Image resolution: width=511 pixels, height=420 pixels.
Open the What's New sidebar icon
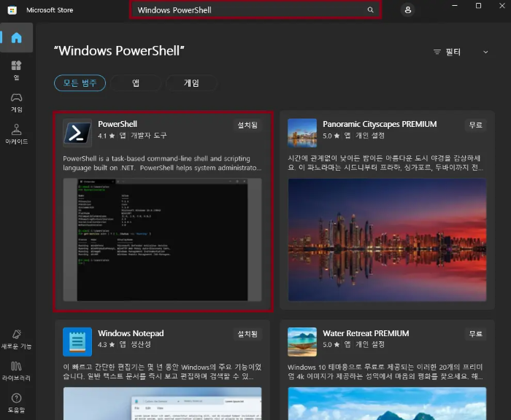tap(16, 337)
